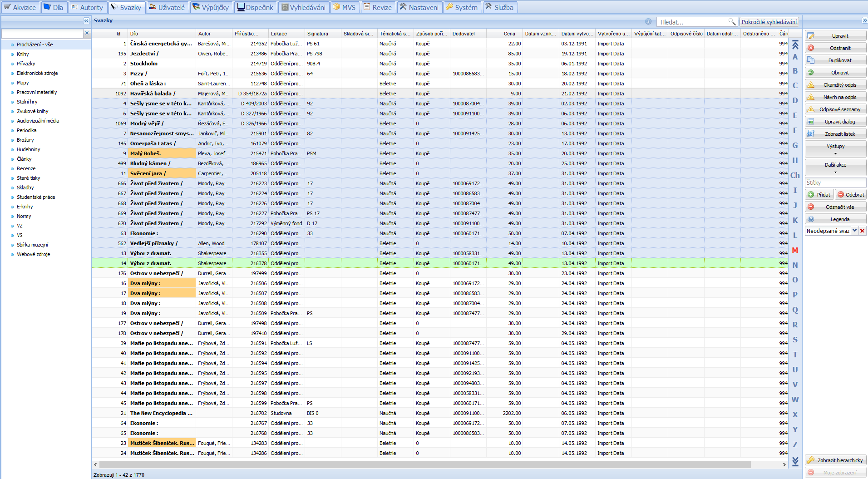Click the blue info icon beside search

click(648, 22)
